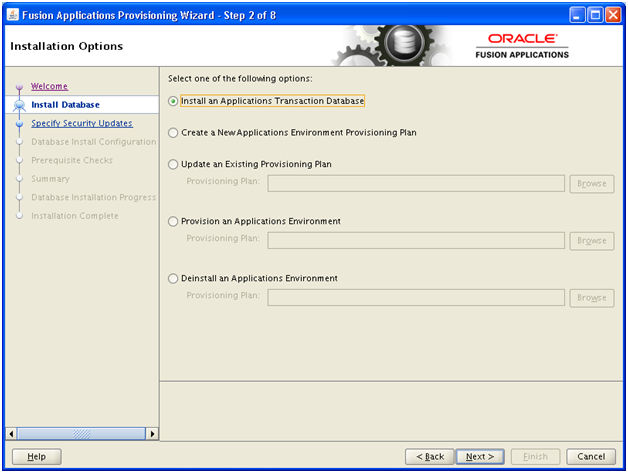628x473 pixels.
Task: Browse for Provision Environment plan file
Action: (x=592, y=241)
